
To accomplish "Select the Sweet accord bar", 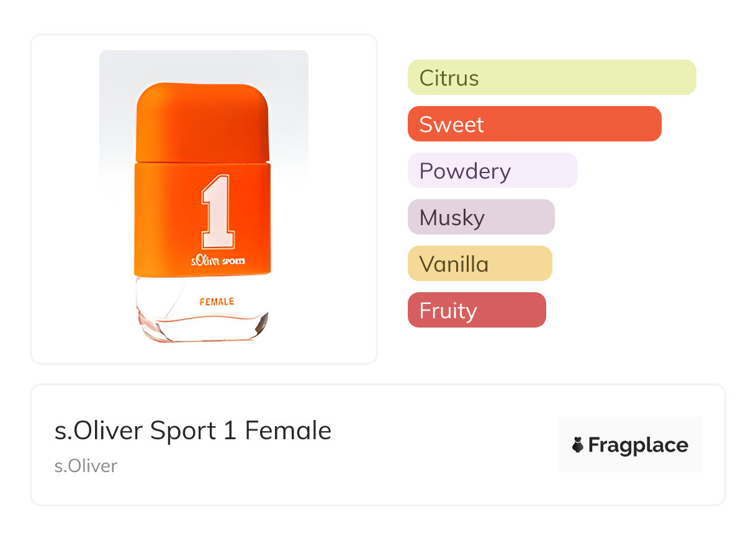I will (x=534, y=124).
